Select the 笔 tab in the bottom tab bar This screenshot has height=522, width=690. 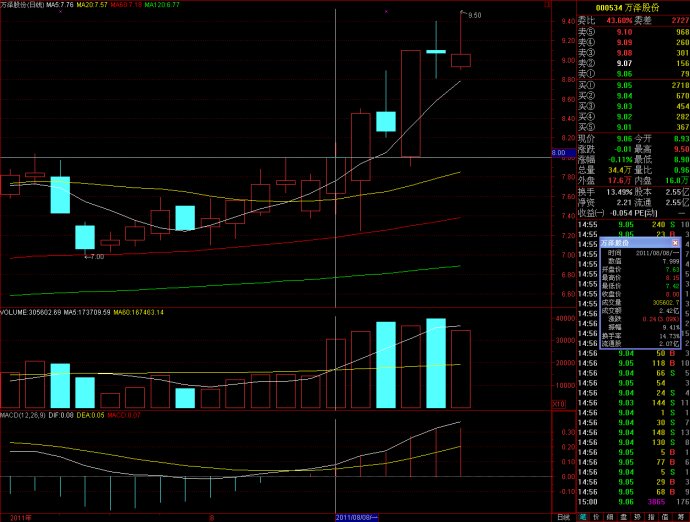point(583,517)
